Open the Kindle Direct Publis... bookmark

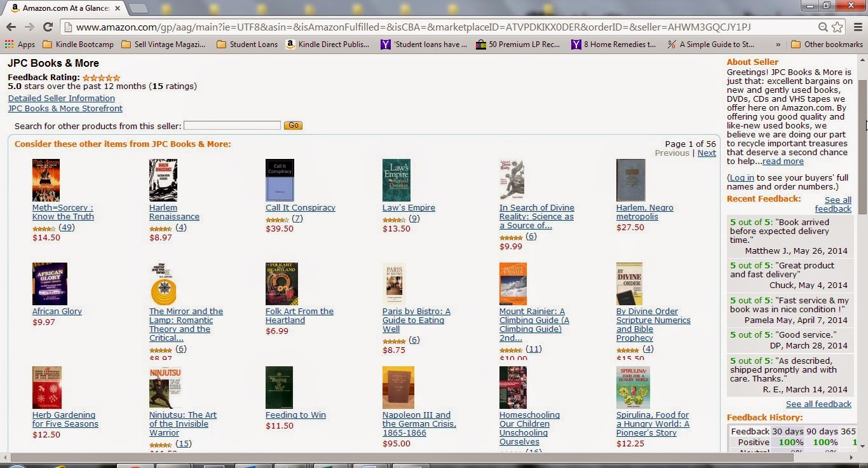click(328, 45)
